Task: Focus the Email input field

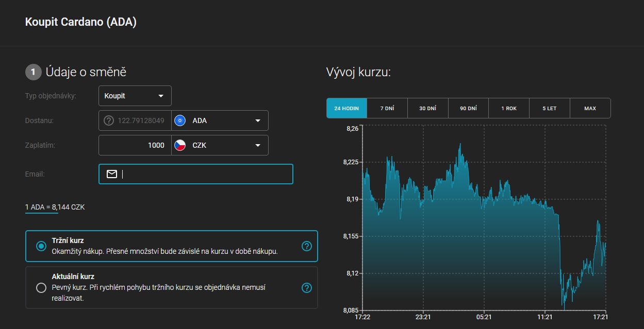Action: (196, 174)
